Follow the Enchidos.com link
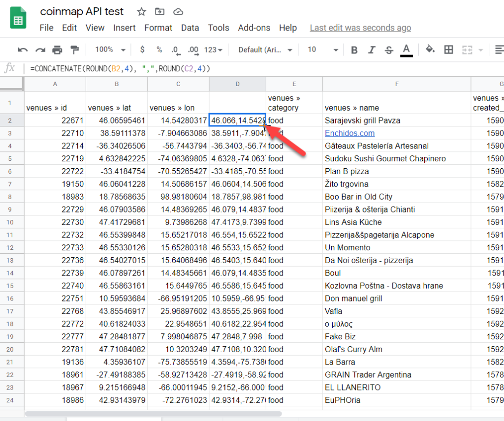This screenshot has height=421, width=504. click(x=349, y=133)
